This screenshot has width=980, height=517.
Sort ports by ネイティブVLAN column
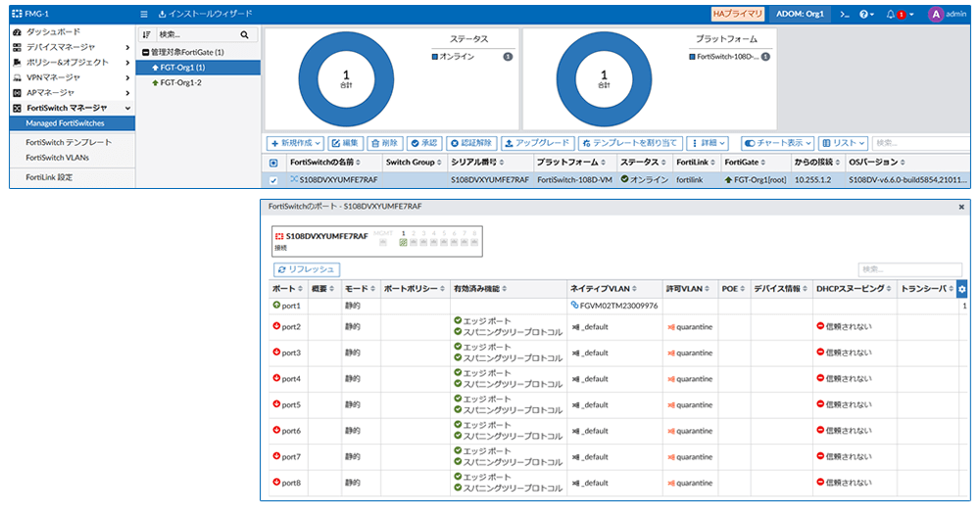[x=603, y=289]
